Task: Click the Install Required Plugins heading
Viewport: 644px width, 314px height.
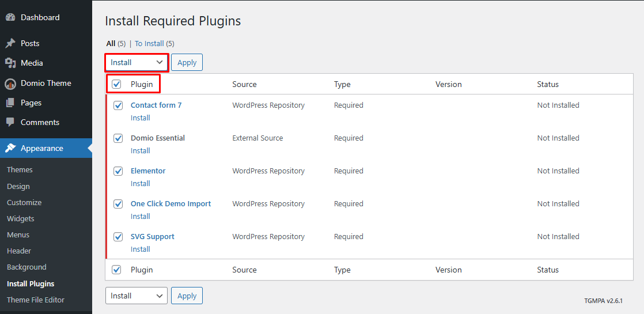Action: [x=173, y=21]
